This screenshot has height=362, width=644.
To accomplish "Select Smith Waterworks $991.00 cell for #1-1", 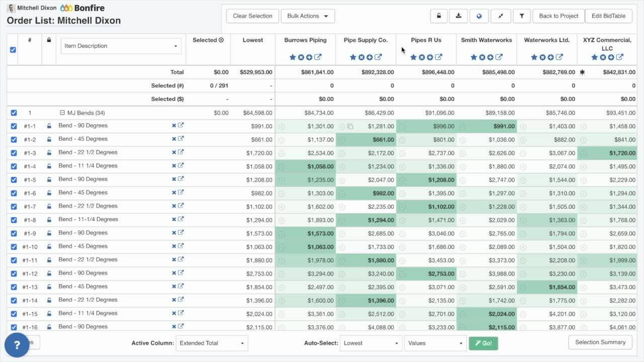I will [x=487, y=127].
